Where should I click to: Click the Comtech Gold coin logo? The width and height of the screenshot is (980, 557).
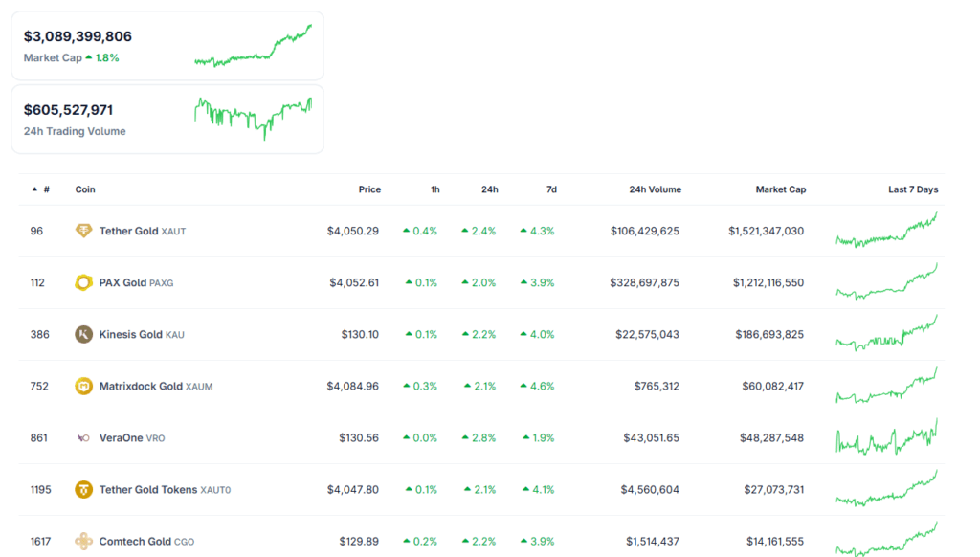click(84, 541)
